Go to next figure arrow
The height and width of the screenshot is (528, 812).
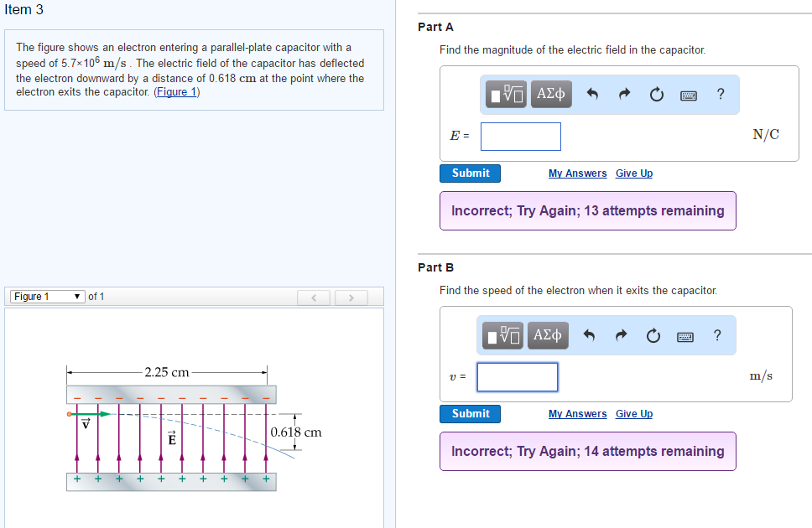[x=351, y=298]
